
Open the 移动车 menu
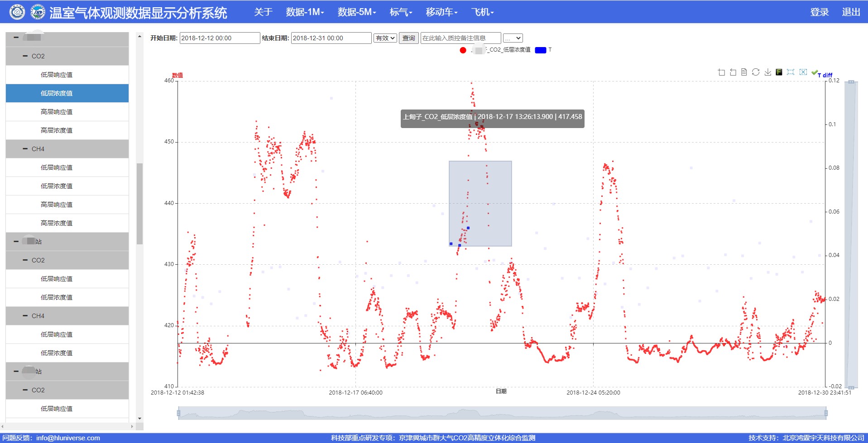441,12
